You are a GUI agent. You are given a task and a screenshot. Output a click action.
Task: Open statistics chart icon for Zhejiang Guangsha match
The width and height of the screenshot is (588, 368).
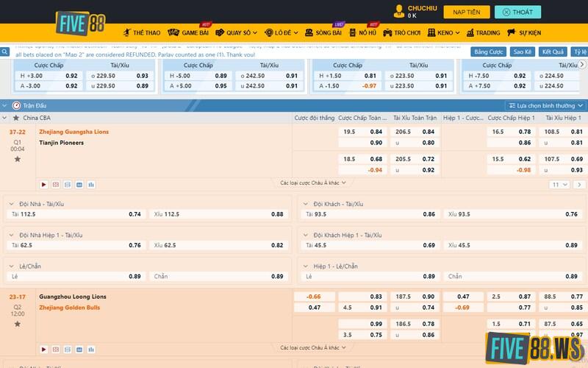click(91, 185)
